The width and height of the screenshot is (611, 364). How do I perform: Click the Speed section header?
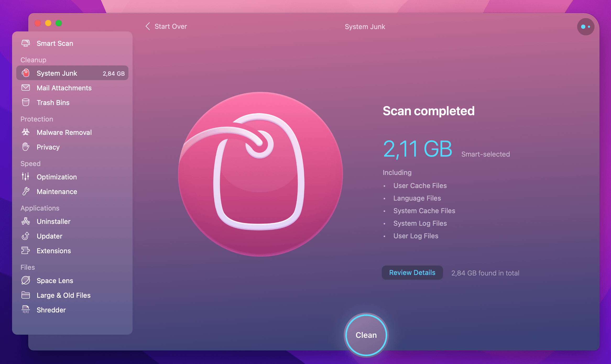(x=30, y=163)
